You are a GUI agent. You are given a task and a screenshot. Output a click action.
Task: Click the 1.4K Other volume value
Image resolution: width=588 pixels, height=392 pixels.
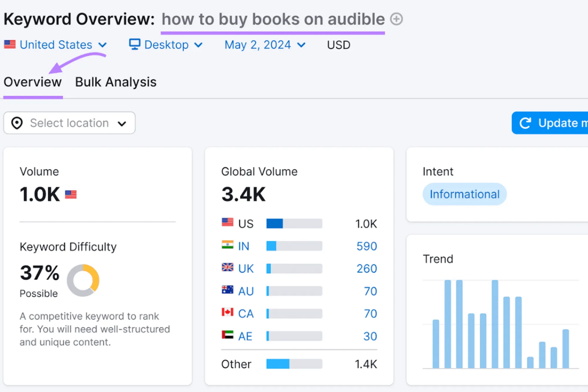tap(366, 364)
